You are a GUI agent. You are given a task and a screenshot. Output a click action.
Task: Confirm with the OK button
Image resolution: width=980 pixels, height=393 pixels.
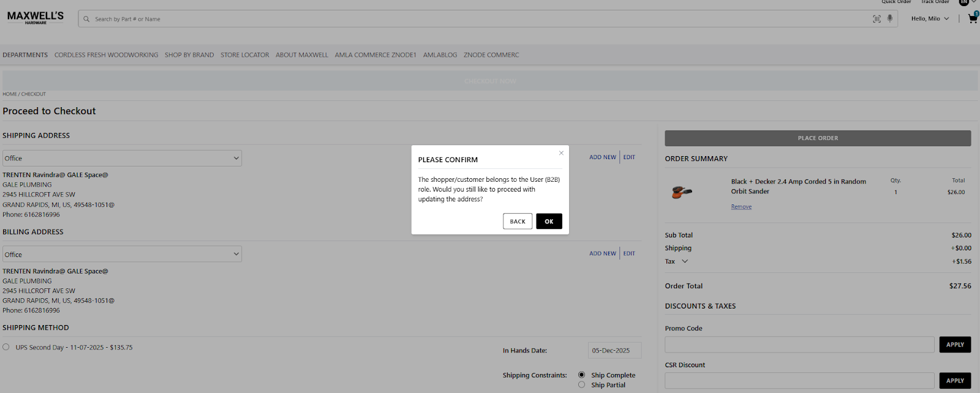tap(549, 221)
